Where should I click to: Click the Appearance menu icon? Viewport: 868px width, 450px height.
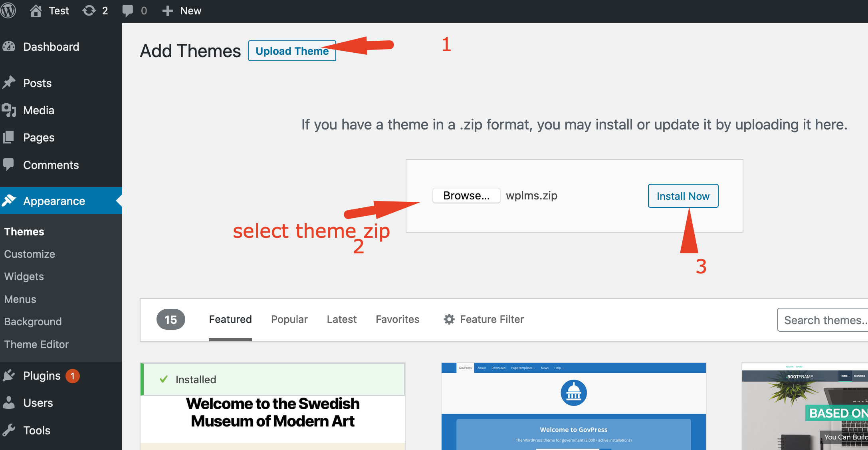tap(10, 201)
